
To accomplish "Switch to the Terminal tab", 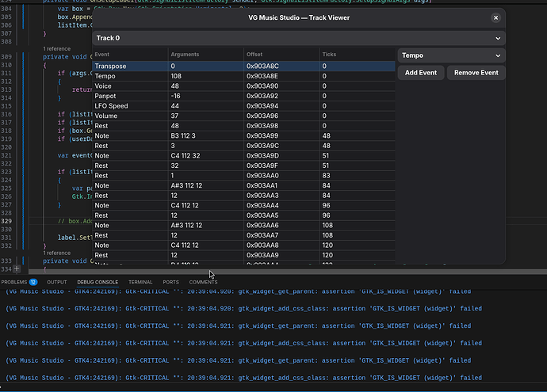I will [x=140, y=282].
